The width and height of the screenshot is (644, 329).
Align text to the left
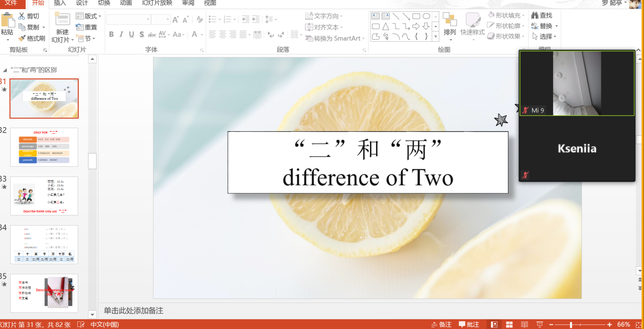point(212,35)
